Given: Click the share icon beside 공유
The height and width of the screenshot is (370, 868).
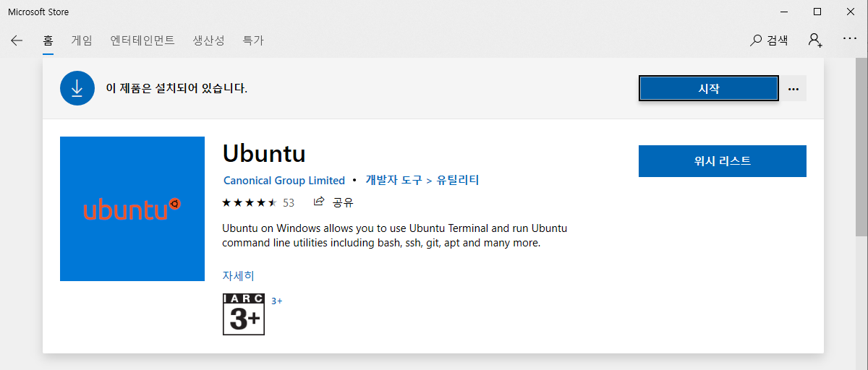Looking at the screenshot, I should [318, 202].
